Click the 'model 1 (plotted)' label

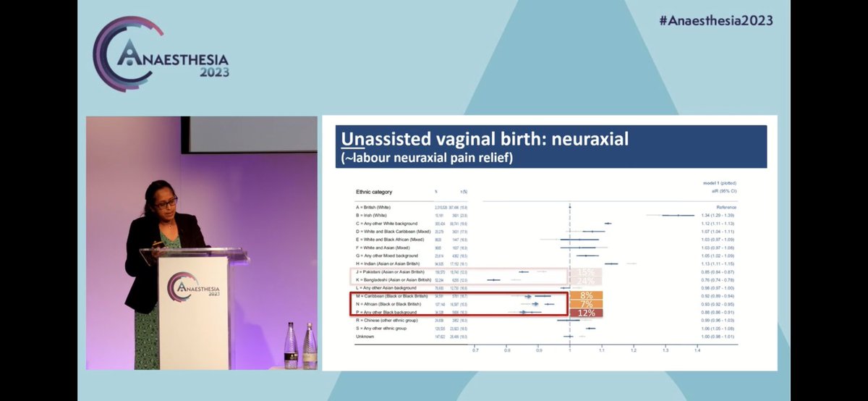coord(719,183)
